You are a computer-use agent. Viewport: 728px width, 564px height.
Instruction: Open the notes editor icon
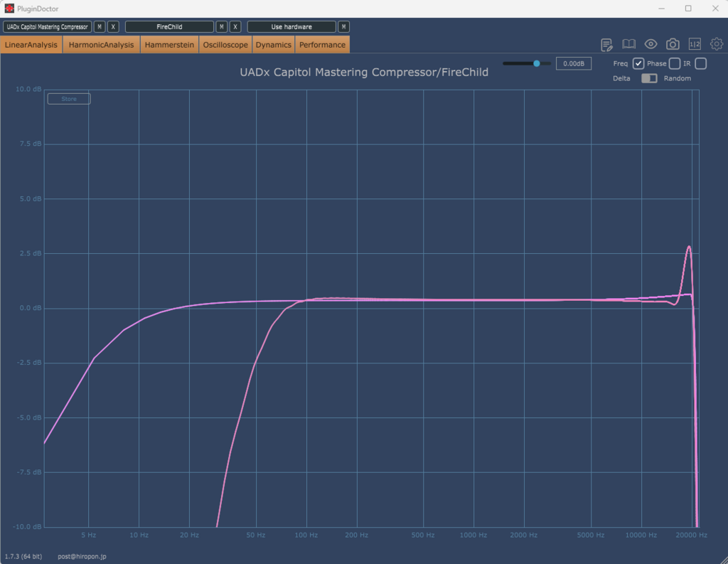pyautogui.click(x=606, y=45)
